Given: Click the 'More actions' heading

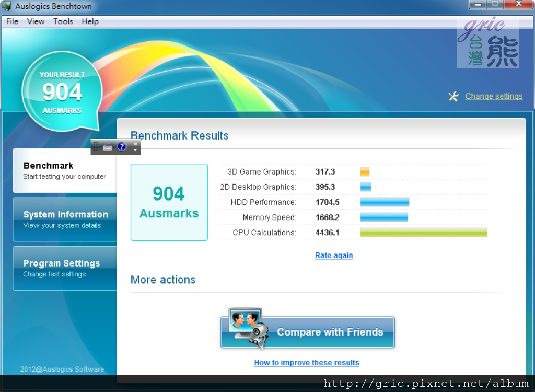Looking at the screenshot, I should 163,280.
